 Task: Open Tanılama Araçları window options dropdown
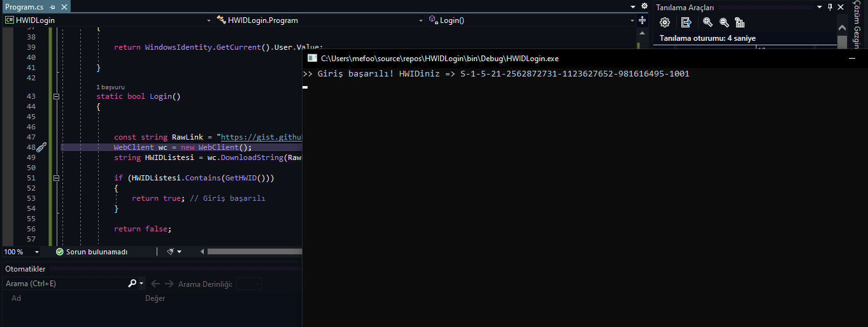pos(820,7)
